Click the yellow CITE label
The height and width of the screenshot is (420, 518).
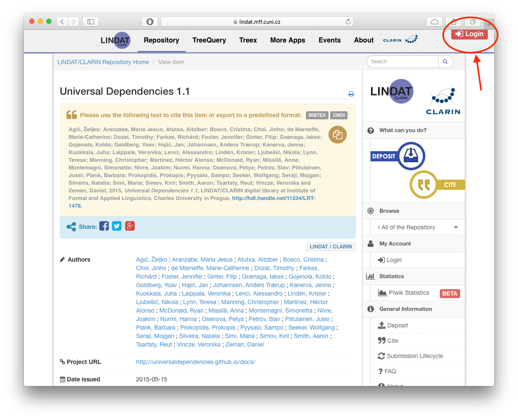[450, 185]
